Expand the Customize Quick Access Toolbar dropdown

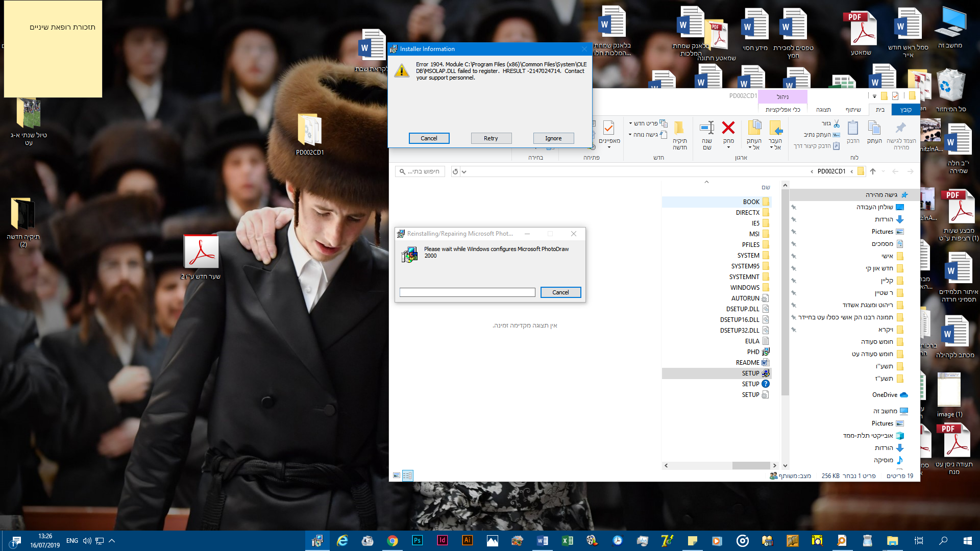(874, 96)
